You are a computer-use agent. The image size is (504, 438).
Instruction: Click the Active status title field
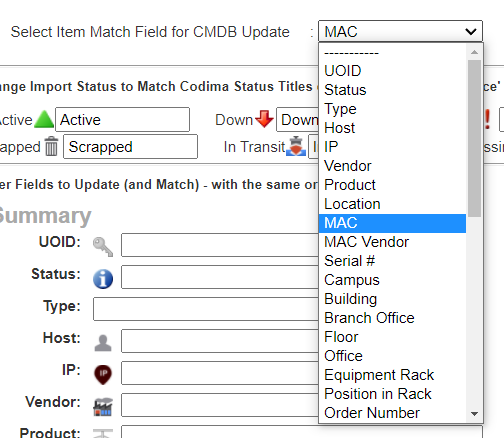(x=122, y=119)
